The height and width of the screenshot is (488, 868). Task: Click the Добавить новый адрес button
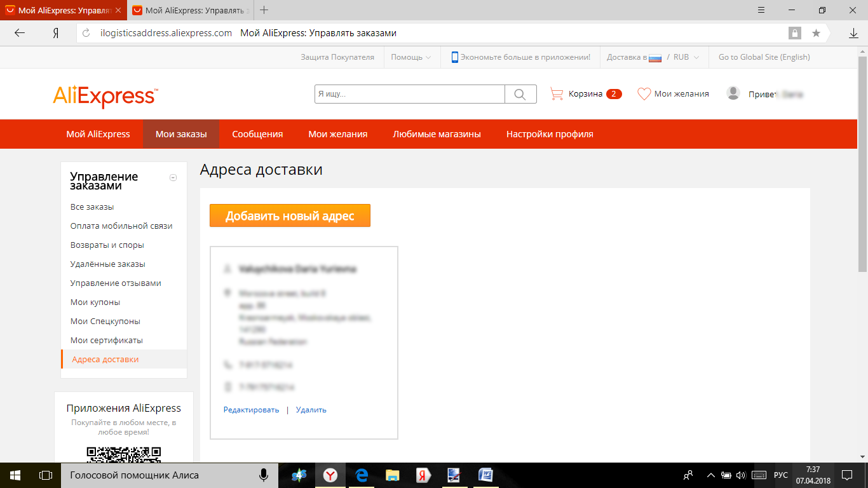[x=290, y=215]
